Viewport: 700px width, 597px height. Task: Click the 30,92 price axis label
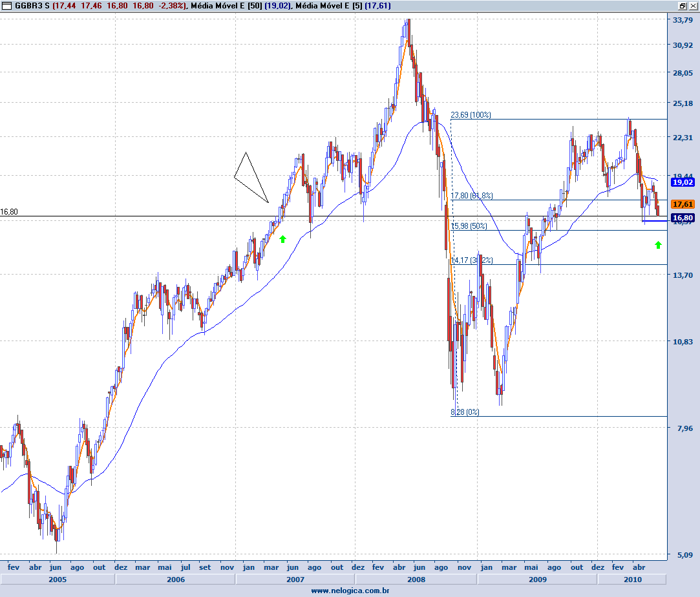(x=683, y=45)
